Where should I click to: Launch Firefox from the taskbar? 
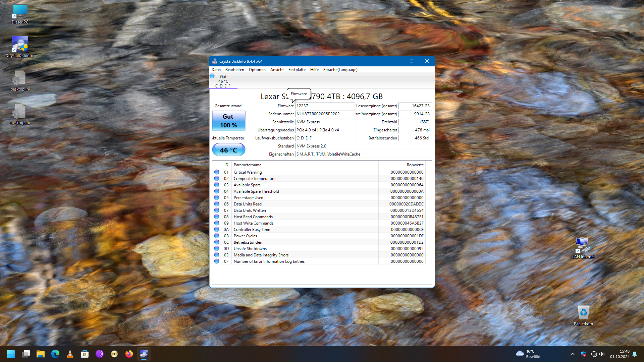click(x=129, y=354)
